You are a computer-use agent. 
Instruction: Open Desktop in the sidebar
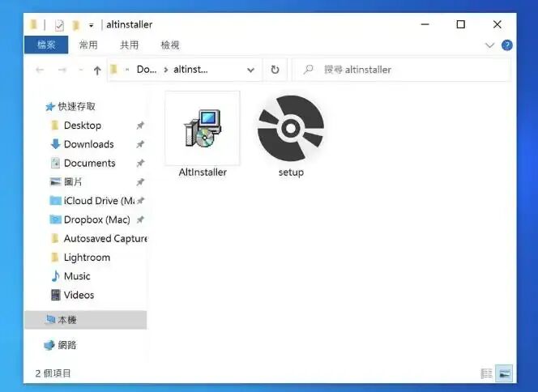(83, 126)
